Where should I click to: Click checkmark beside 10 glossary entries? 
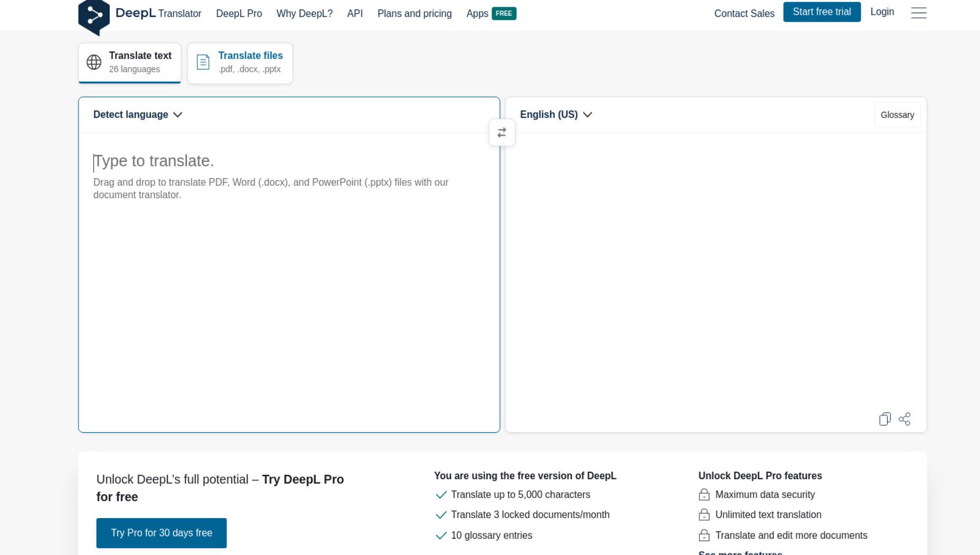(x=441, y=535)
